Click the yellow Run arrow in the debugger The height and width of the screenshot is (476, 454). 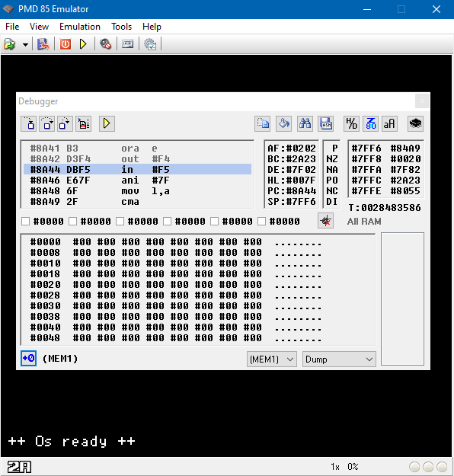pos(107,123)
